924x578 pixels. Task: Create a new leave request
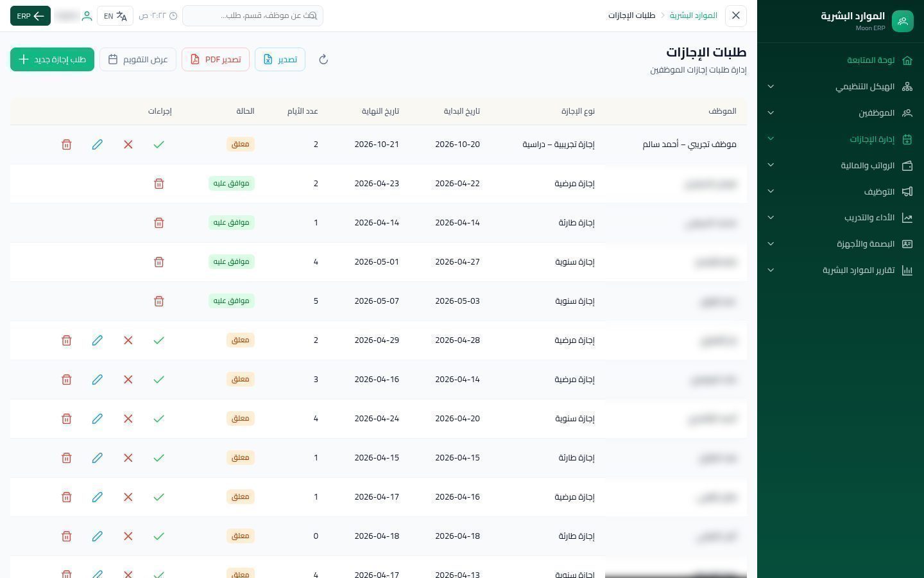tap(52, 60)
